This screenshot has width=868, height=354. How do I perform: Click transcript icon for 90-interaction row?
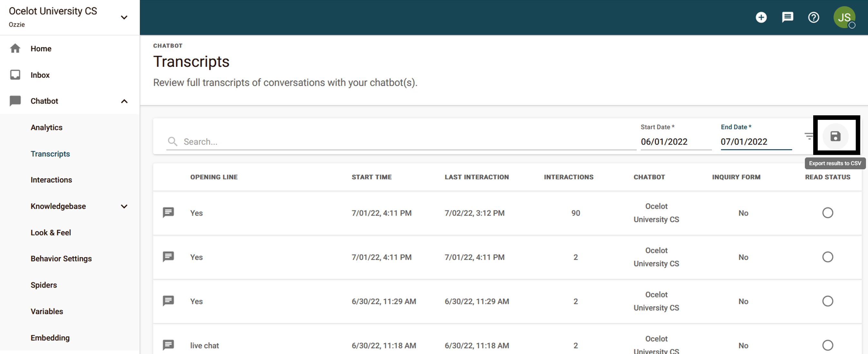(168, 213)
